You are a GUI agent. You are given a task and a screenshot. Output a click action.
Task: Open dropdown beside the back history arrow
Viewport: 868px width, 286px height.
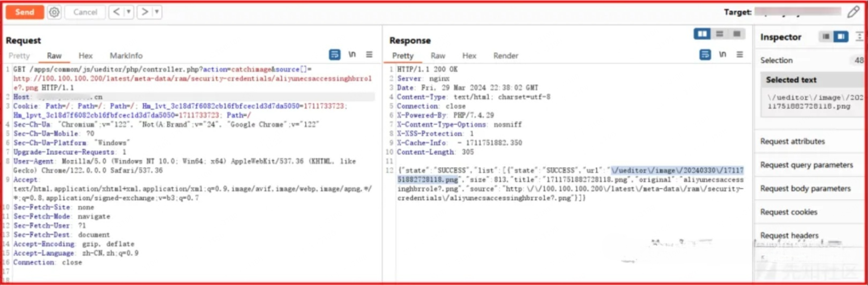tap(129, 12)
